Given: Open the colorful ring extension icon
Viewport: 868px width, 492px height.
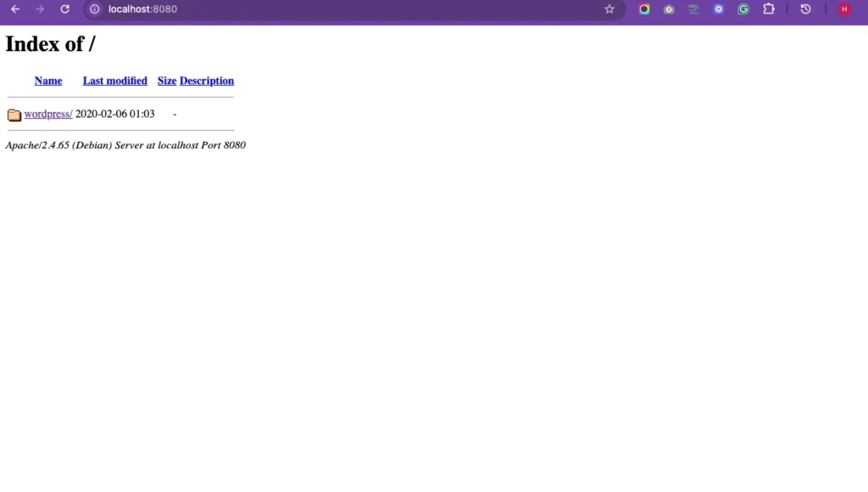Looking at the screenshot, I should tap(644, 9).
